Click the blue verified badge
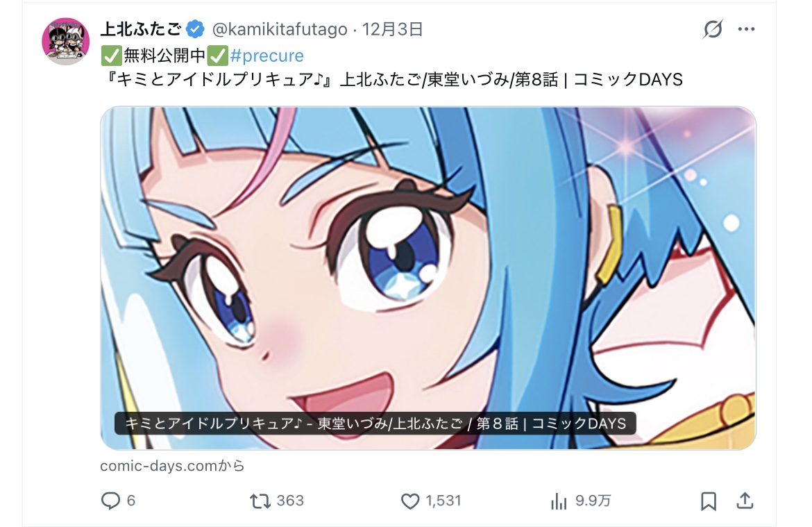Screen dimensions: 812x527 coord(195,29)
